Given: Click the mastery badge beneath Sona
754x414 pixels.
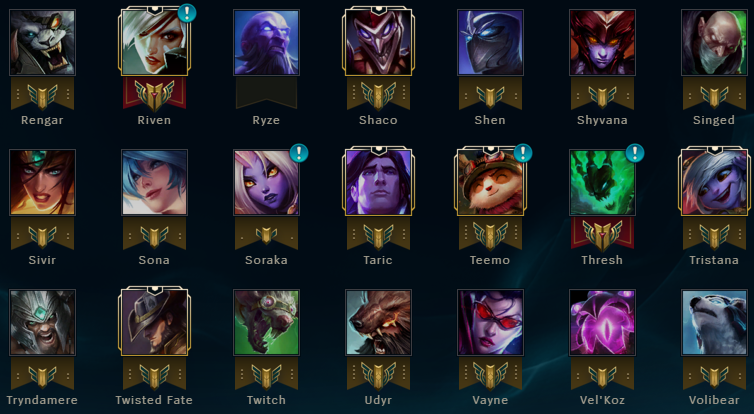Looking at the screenshot, I should coord(154,236).
